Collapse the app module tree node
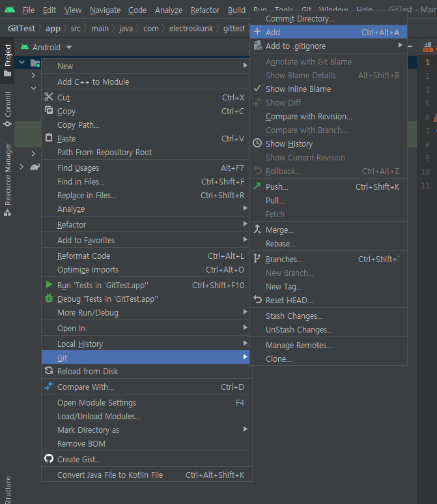The image size is (437, 504). click(x=22, y=62)
